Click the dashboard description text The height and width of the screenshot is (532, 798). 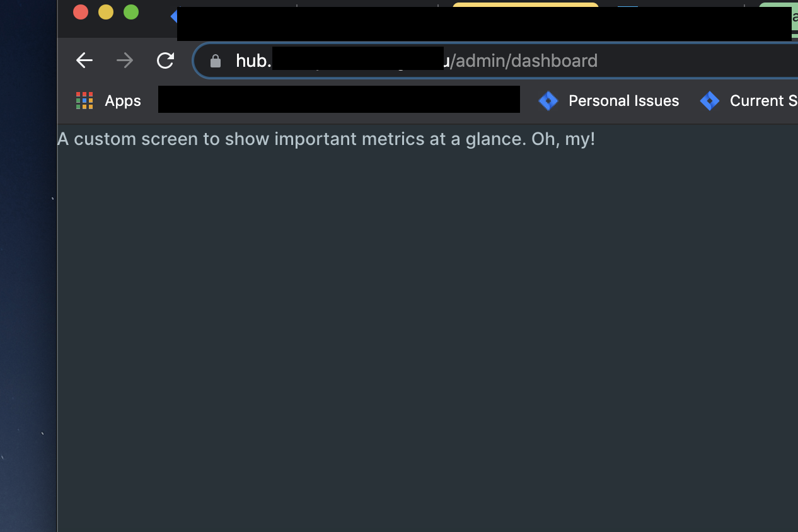[x=327, y=139]
